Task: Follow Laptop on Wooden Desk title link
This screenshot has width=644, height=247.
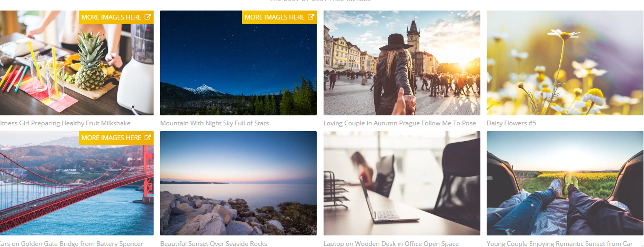Action: [x=391, y=243]
